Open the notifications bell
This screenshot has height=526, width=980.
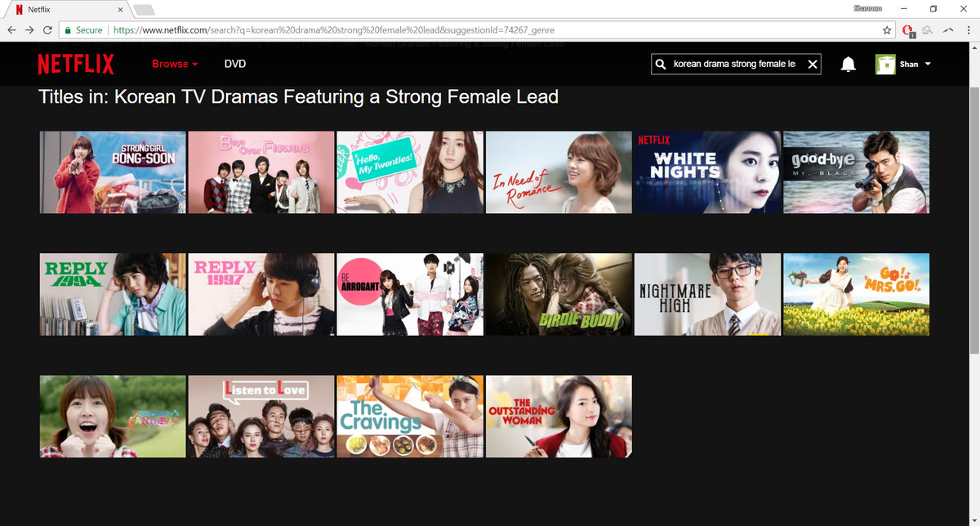coord(849,64)
